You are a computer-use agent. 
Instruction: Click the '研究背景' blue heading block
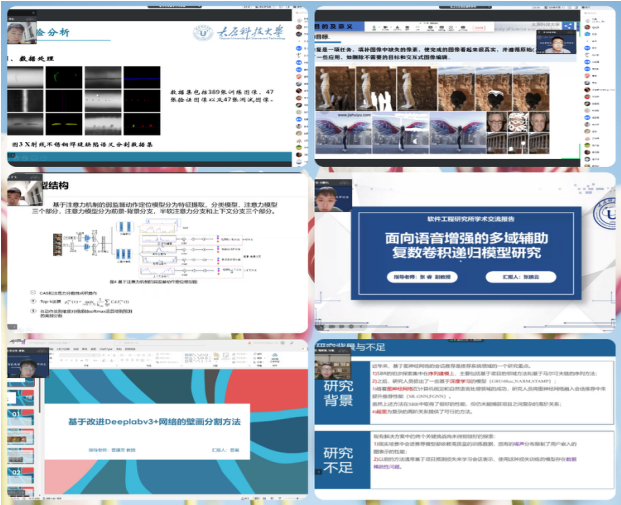341,392
